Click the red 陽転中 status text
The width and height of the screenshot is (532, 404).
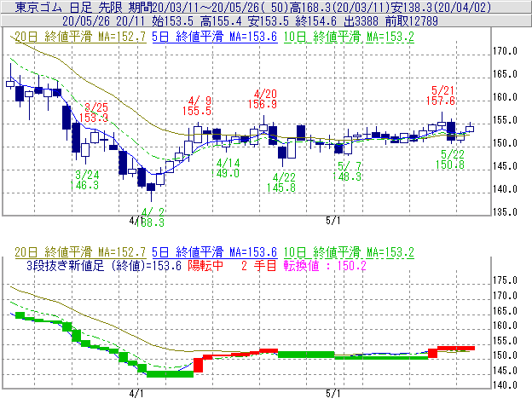(205, 265)
